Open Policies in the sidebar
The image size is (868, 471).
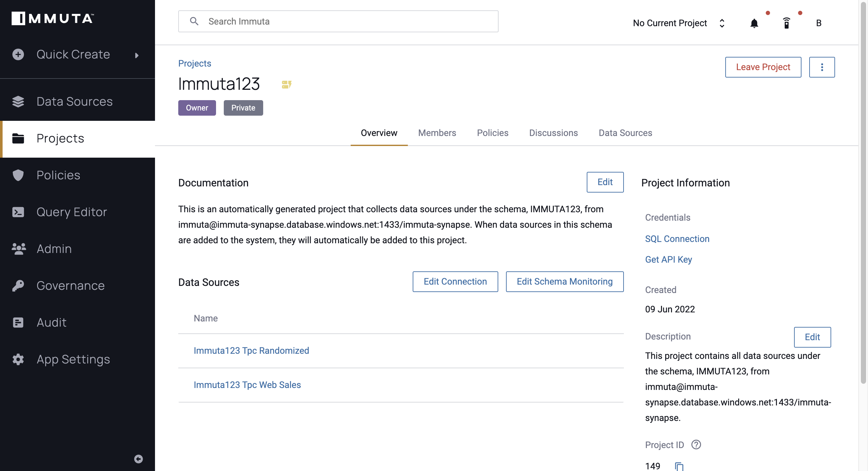pos(77,175)
